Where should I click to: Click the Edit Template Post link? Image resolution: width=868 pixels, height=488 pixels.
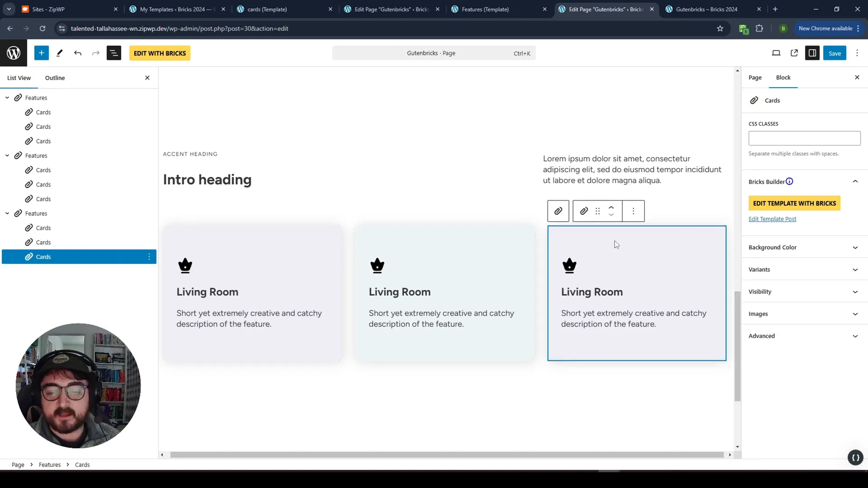(x=772, y=219)
